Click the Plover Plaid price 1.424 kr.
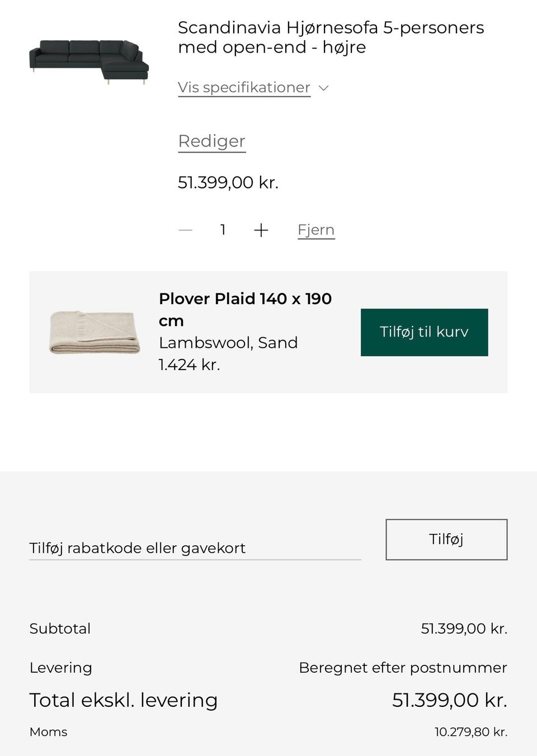 click(x=189, y=365)
